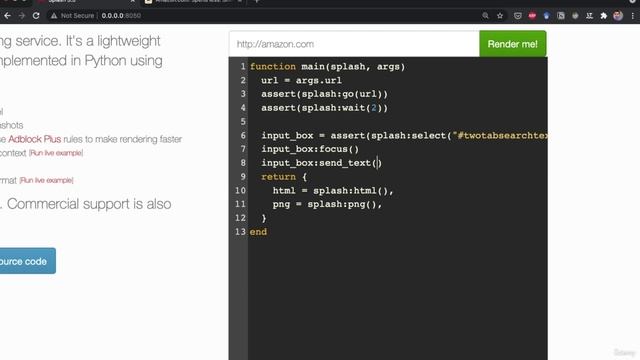Run live example link next to context
Image resolution: width=640 pixels, height=360 pixels.
(56, 153)
